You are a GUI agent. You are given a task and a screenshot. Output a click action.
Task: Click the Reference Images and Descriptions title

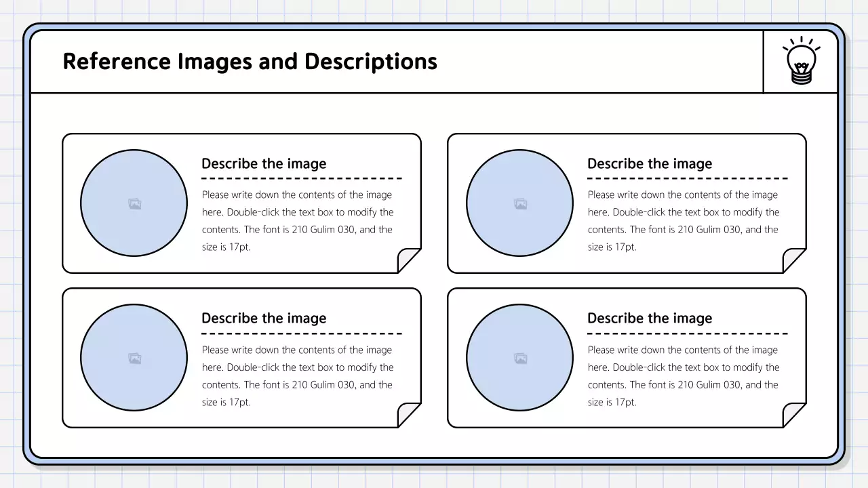(250, 62)
